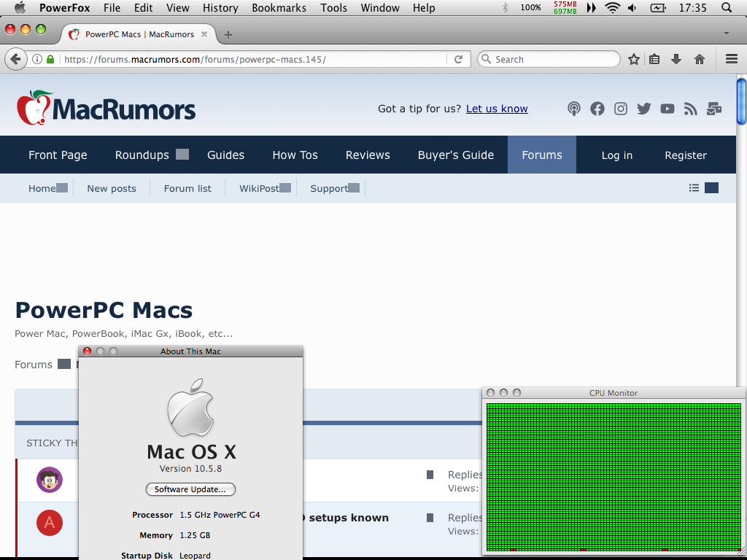Screen dimensions: 747x560
Task: Open the downloads arrow icon
Action: tap(676, 60)
